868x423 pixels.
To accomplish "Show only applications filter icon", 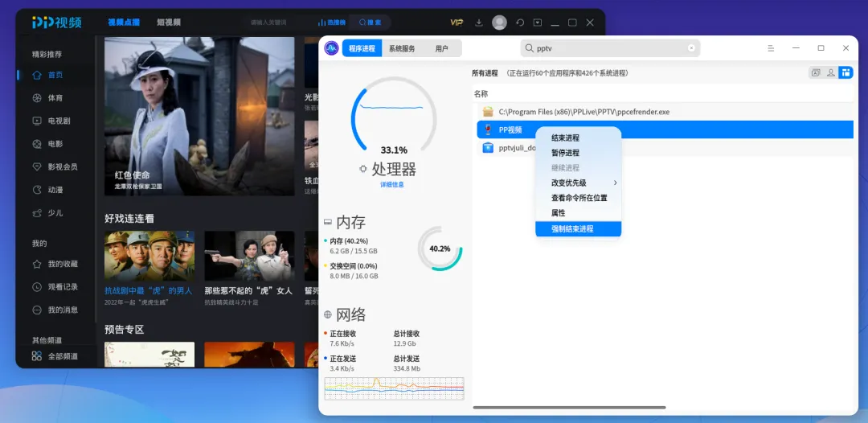I will 816,72.
